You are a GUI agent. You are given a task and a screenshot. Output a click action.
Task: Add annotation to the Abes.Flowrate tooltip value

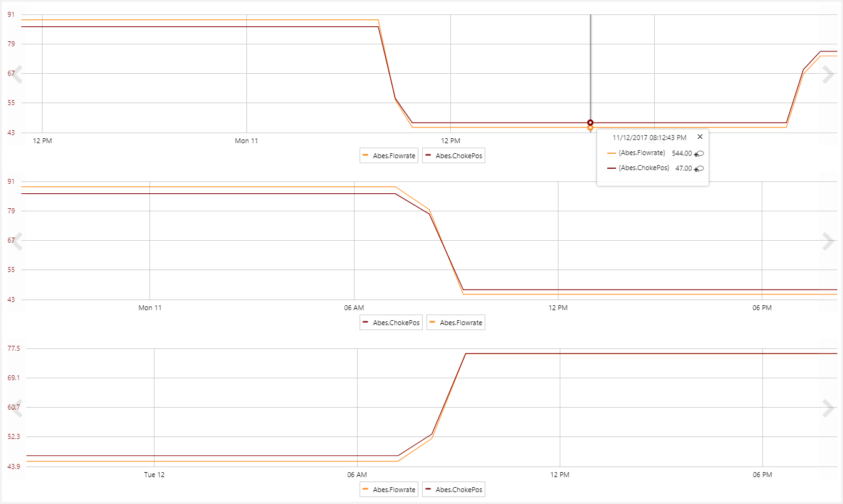click(x=699, y=153)
